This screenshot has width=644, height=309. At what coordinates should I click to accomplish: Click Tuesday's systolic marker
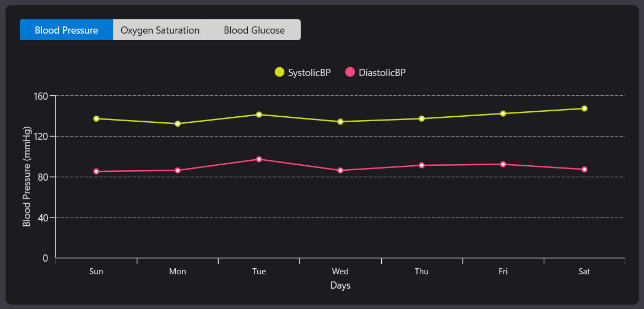(259, 115)
